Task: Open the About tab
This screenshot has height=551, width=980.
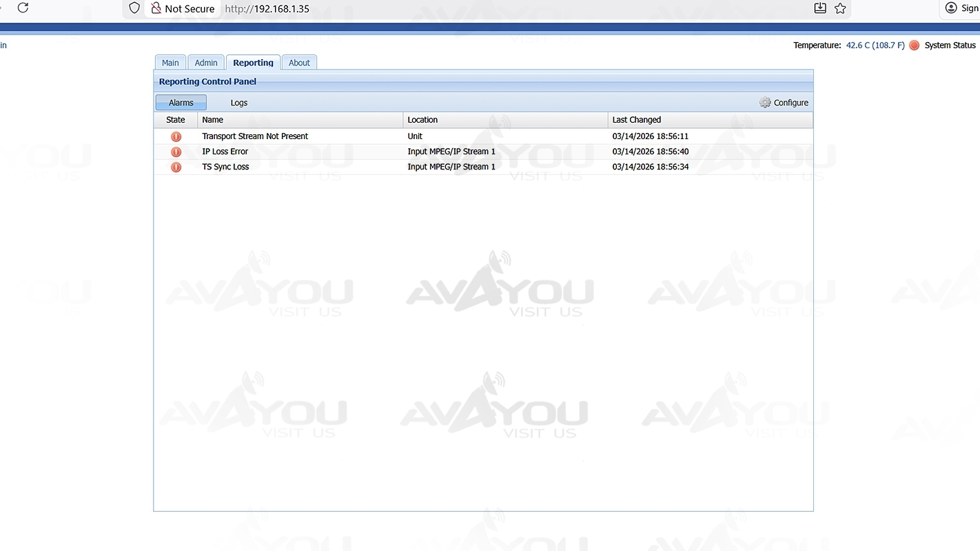Action: pos(299,63)
